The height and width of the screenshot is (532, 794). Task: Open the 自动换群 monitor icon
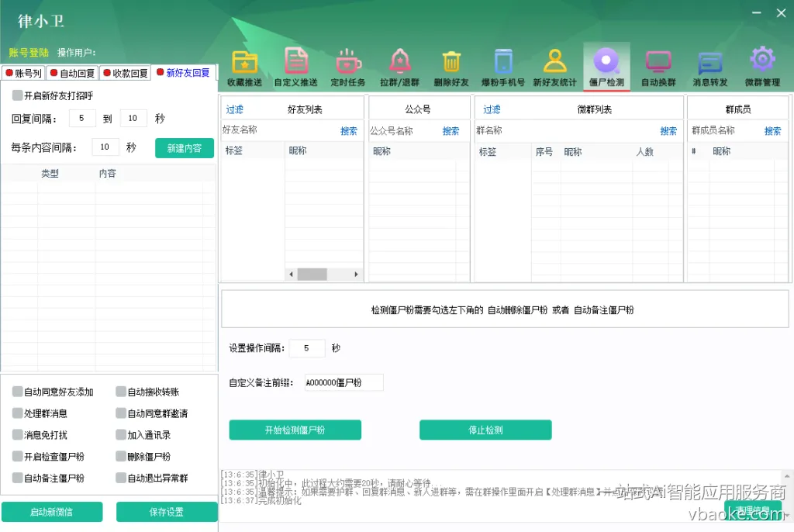pyautogui.click(x=658, y=62)
